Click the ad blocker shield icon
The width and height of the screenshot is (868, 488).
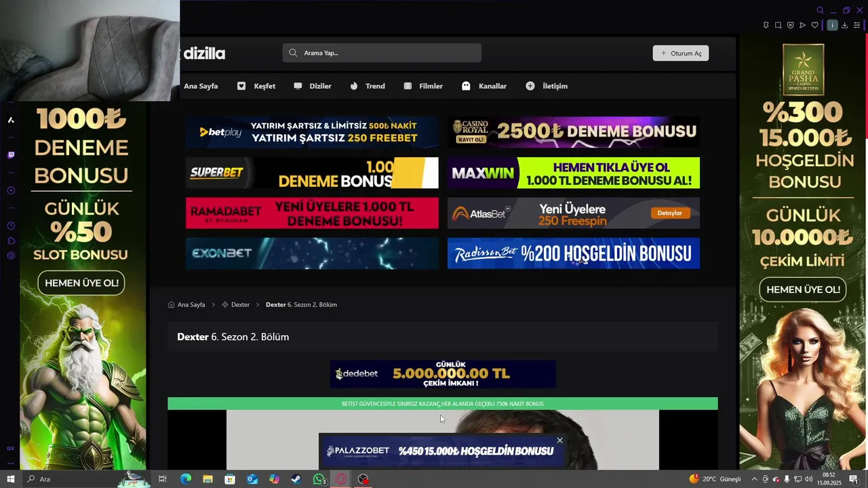790,25
